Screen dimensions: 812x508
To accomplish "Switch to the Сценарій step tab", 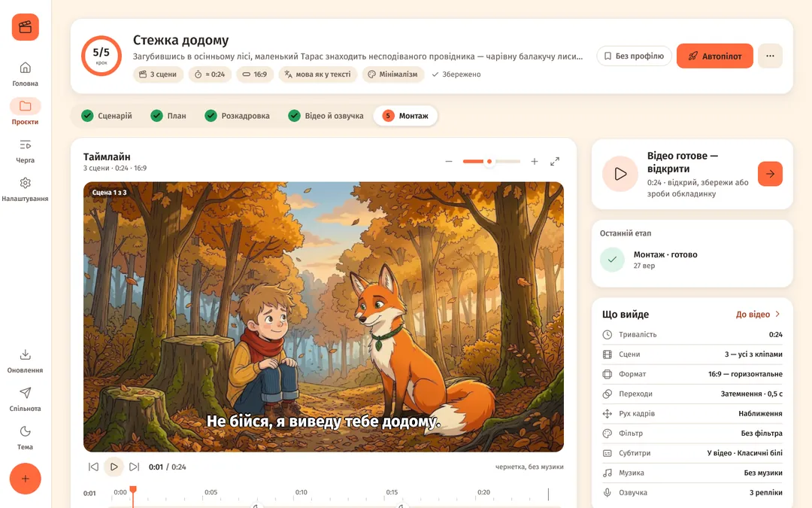I will tap(108, 116).
